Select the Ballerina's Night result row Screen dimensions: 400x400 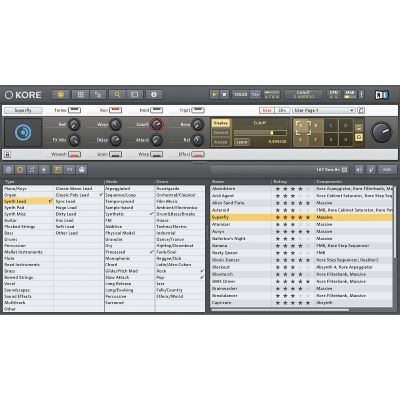coord(302,239)
